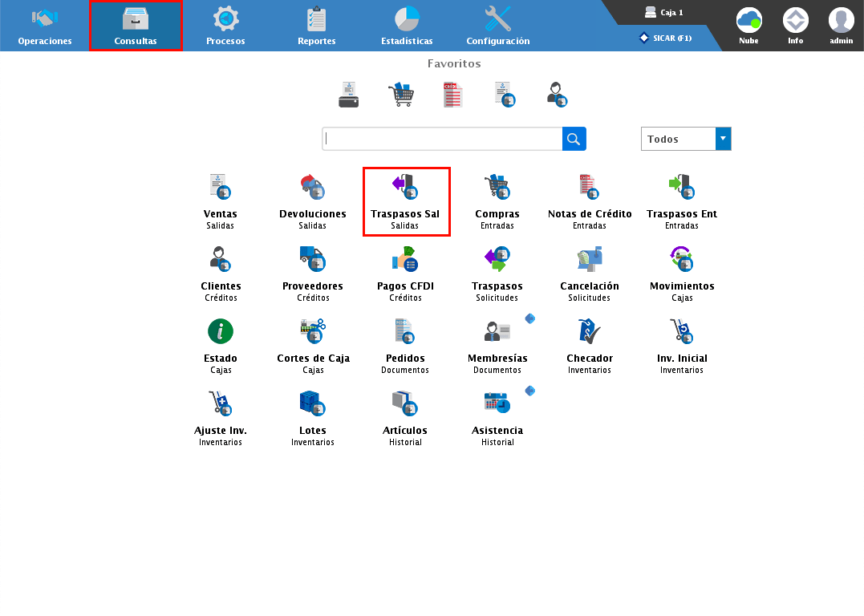Open Pagos CFDI Créditos icon

[405, 261]
